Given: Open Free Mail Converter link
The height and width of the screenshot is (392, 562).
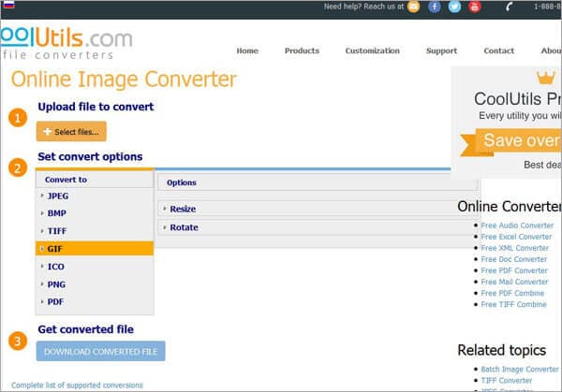Looking at the screenshot, I should click(514, 283).
